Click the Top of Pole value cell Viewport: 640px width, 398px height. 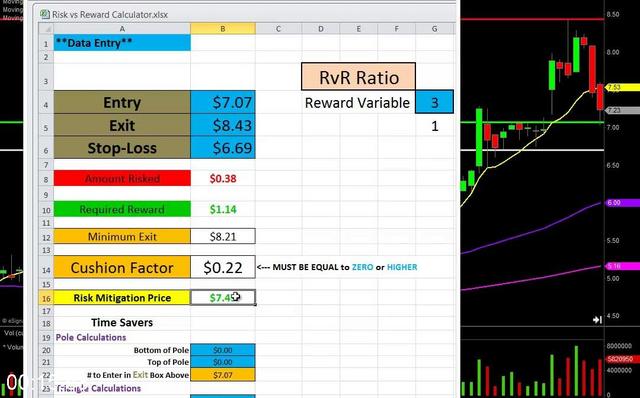coord(223,362)
